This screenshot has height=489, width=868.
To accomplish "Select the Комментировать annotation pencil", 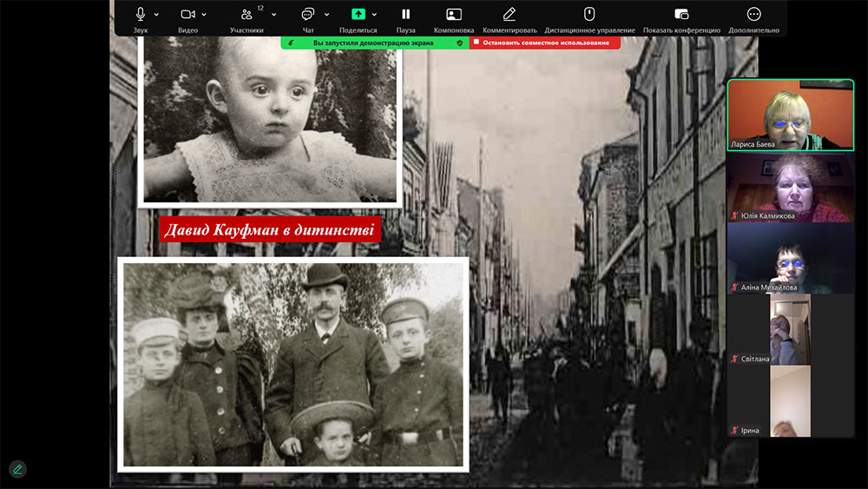I will 510,15.
